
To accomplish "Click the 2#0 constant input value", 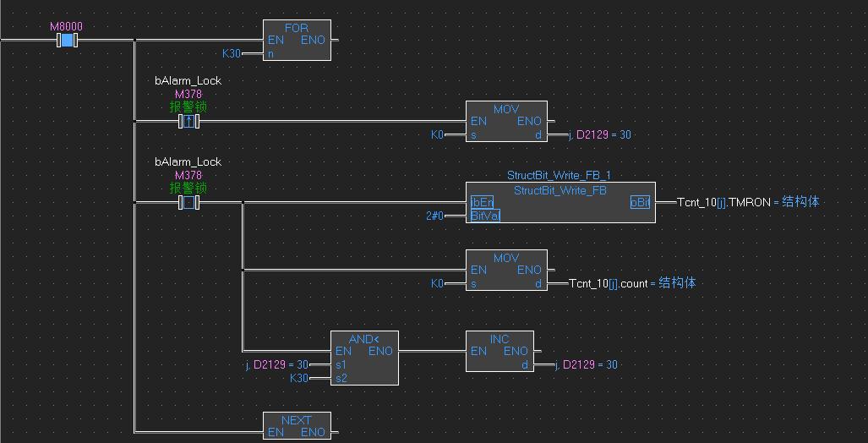I will [436, 216].
